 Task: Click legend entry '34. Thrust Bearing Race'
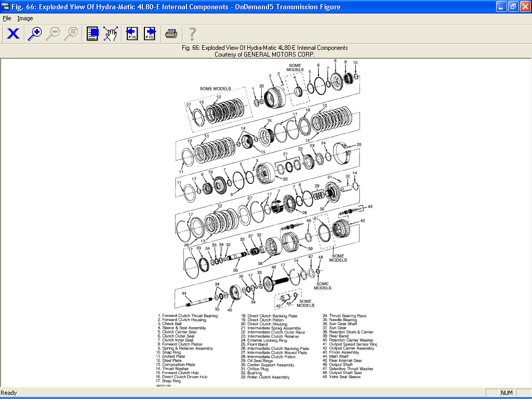pos(344,315)
